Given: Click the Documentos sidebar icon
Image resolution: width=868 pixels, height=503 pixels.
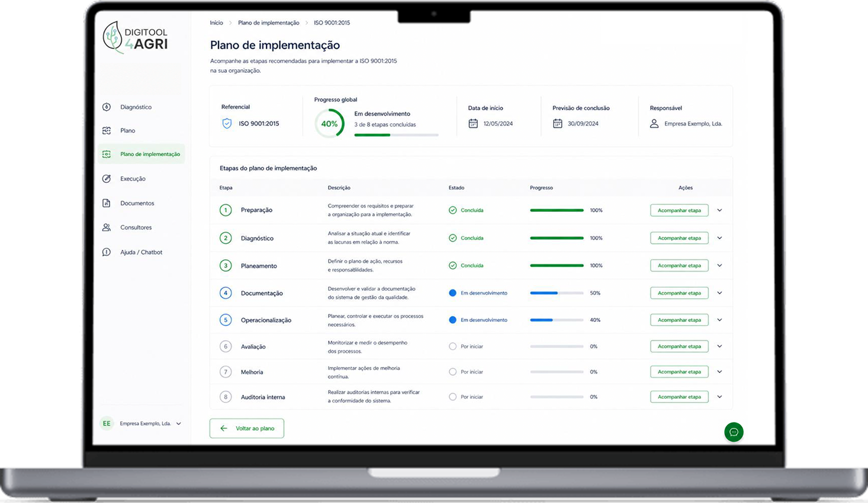Looking at the screenshot, I should pos(107,203).
